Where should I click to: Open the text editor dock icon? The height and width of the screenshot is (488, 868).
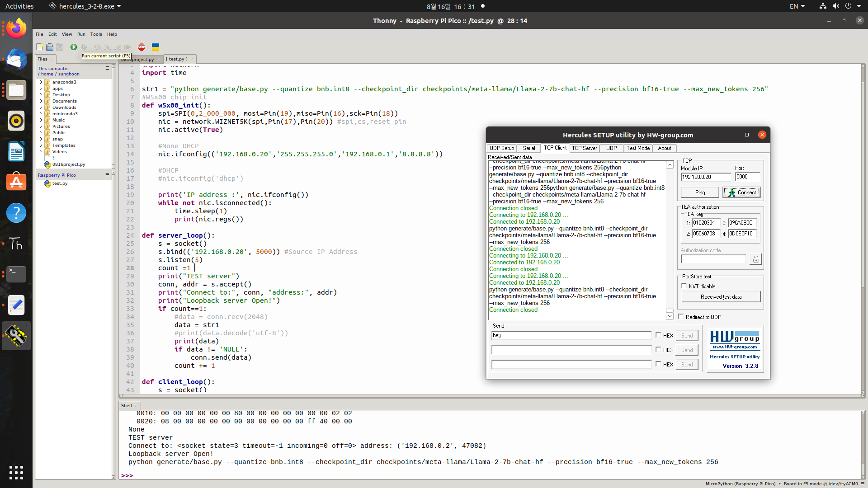16,305
